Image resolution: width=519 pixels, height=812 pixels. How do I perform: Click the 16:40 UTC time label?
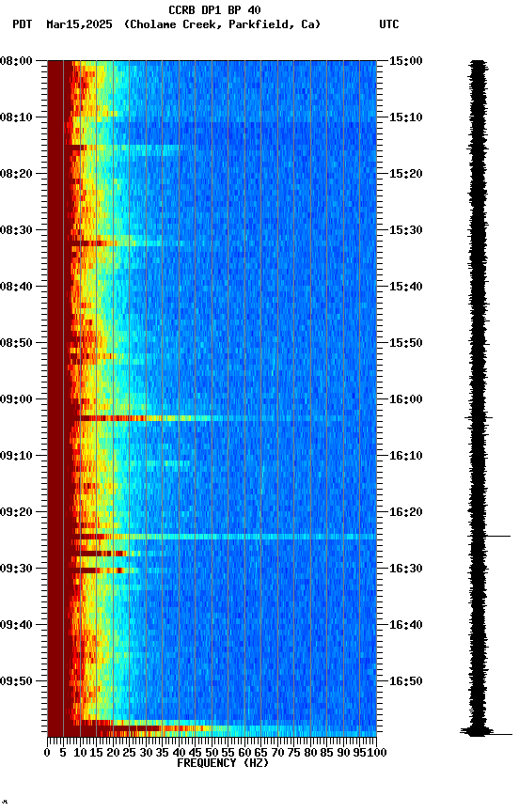tap(406, 626)
